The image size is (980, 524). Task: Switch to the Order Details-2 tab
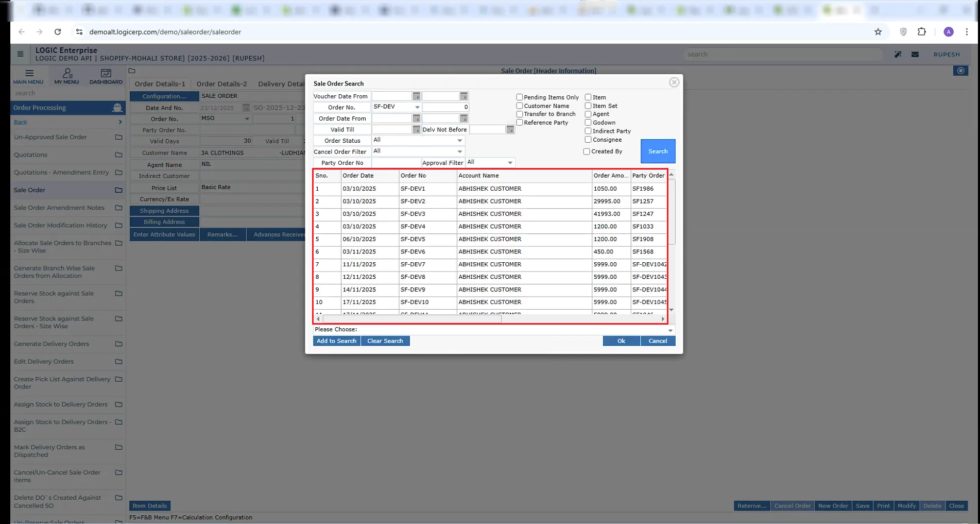coord(221,84)
